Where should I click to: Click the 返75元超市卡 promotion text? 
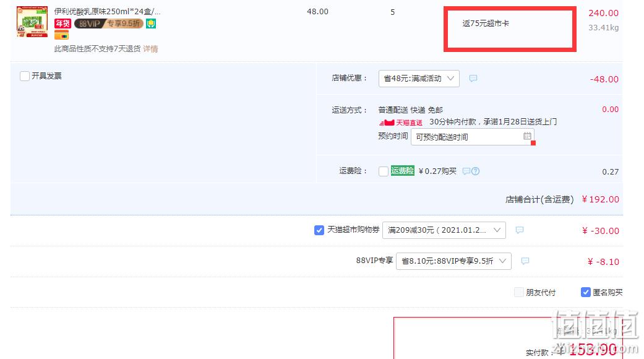click(486, 24)
